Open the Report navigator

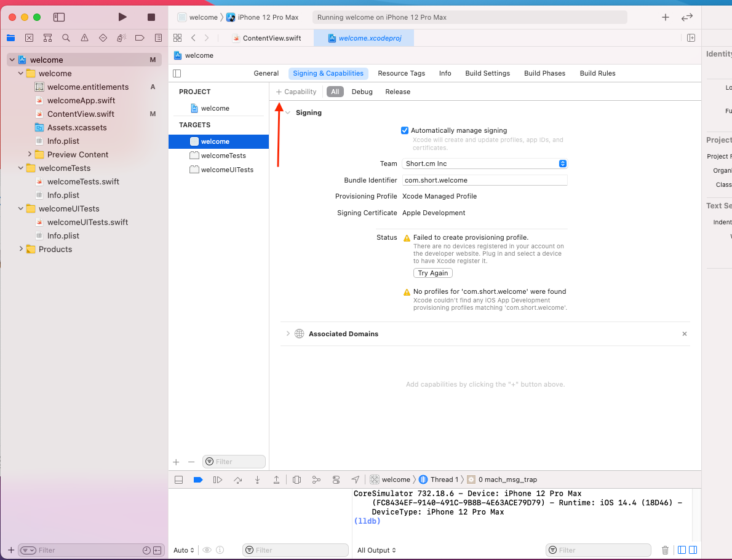click(158, 37)
